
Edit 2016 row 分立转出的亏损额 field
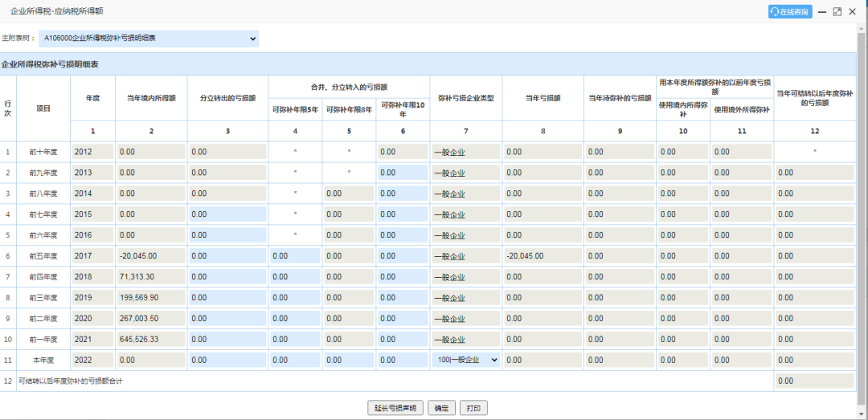(x=227, y=236)
